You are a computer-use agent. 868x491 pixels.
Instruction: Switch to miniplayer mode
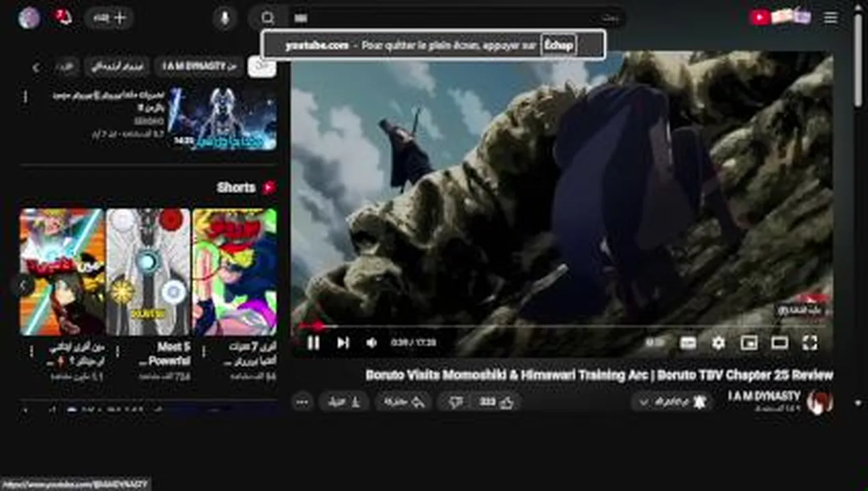click(x=749, y=343)
